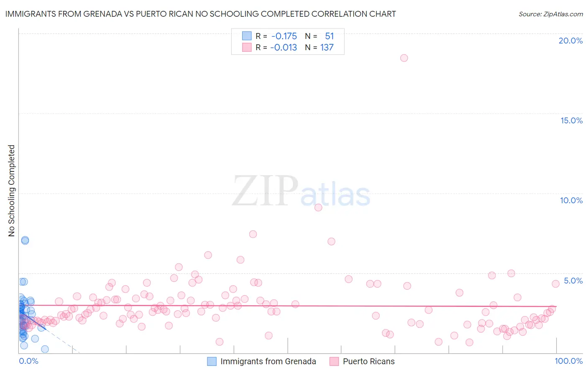
Task: Click the blue data point near 7%
Action: [x=25, y=240]
